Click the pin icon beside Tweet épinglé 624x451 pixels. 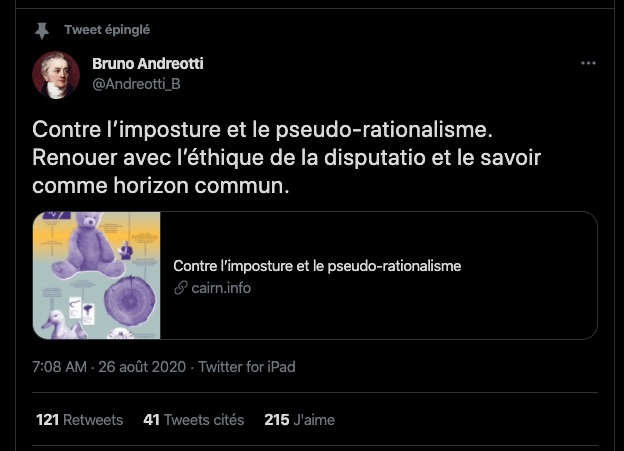[42, 31]
